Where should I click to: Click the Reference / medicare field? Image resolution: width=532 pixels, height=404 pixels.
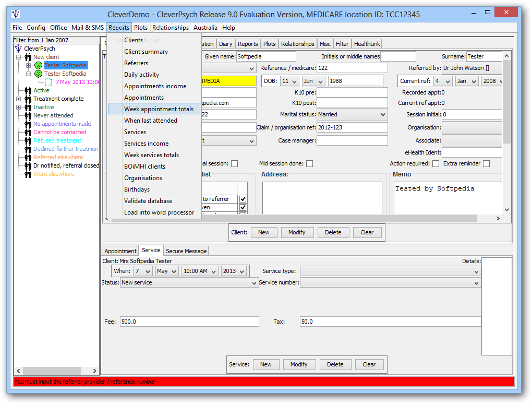(352, 68)
